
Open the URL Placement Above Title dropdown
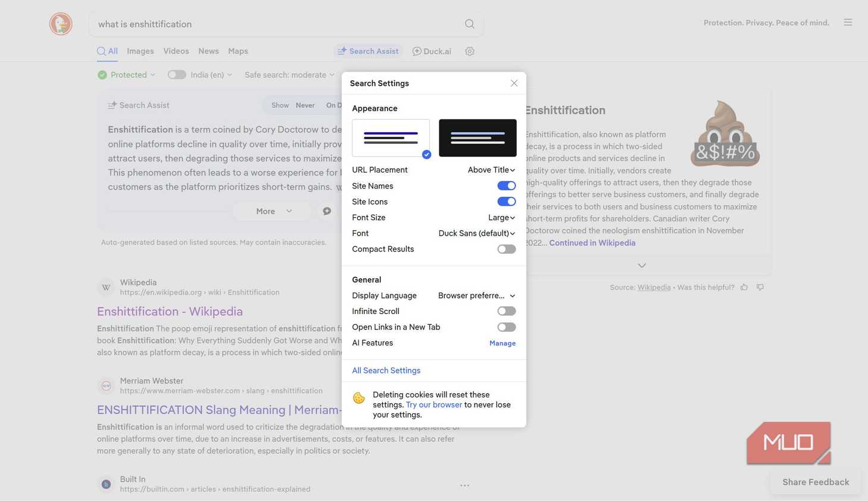click(491, 170)
